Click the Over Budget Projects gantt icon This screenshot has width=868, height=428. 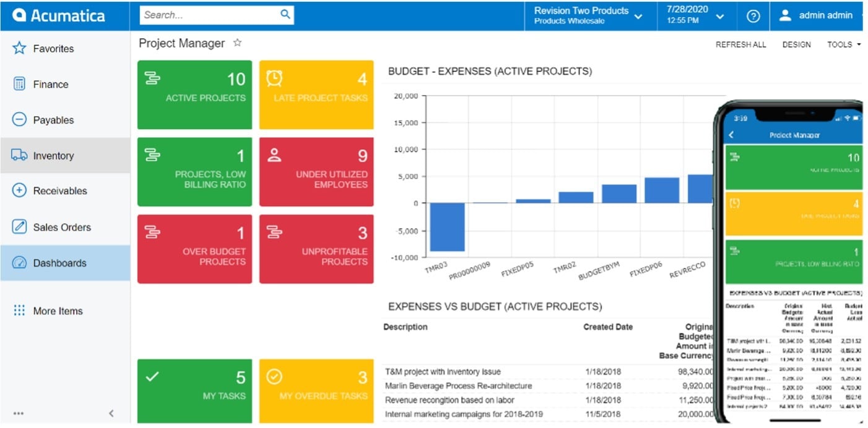(x=152, y=232)
